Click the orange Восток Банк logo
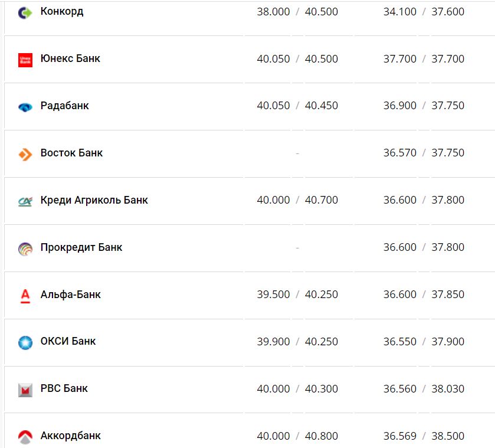The width and height of the screenshot is (495, 448). 25,154
